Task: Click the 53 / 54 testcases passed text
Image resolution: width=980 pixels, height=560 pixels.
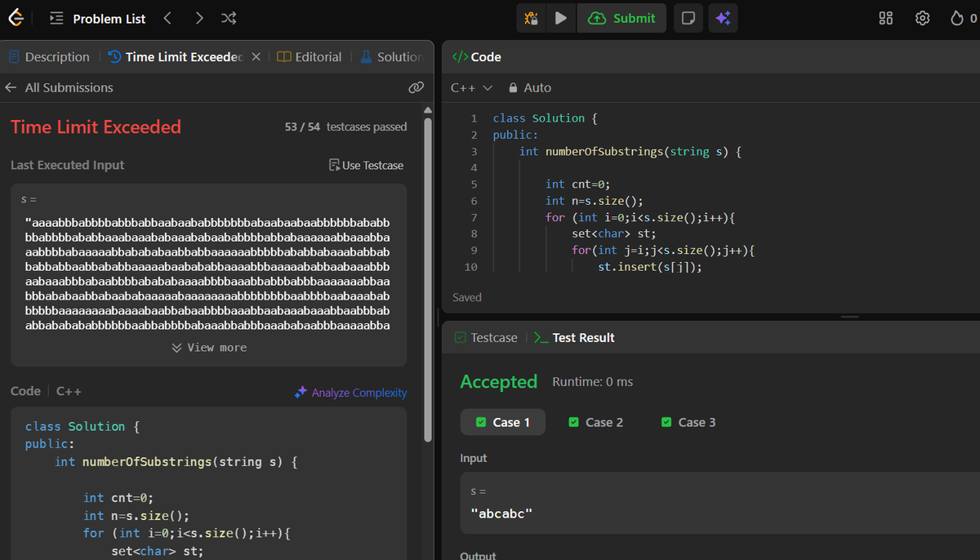Action: (x=345, y=127)
